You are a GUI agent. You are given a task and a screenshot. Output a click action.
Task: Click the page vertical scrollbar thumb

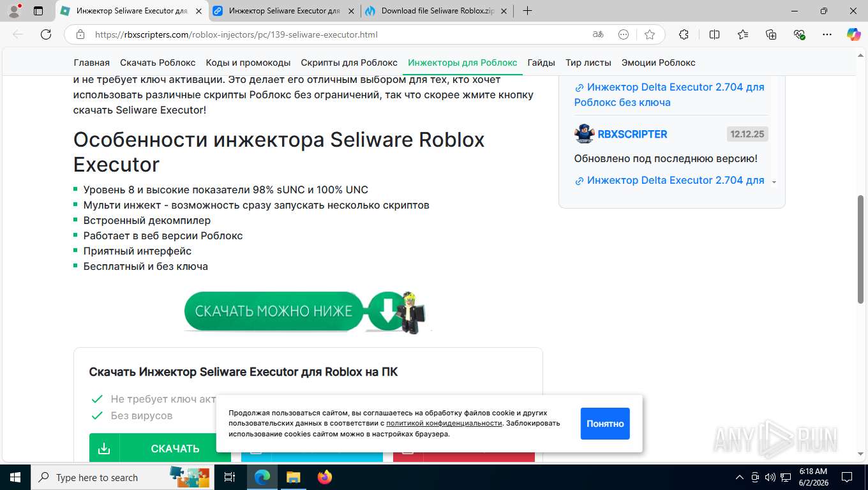tap(861, 249)
